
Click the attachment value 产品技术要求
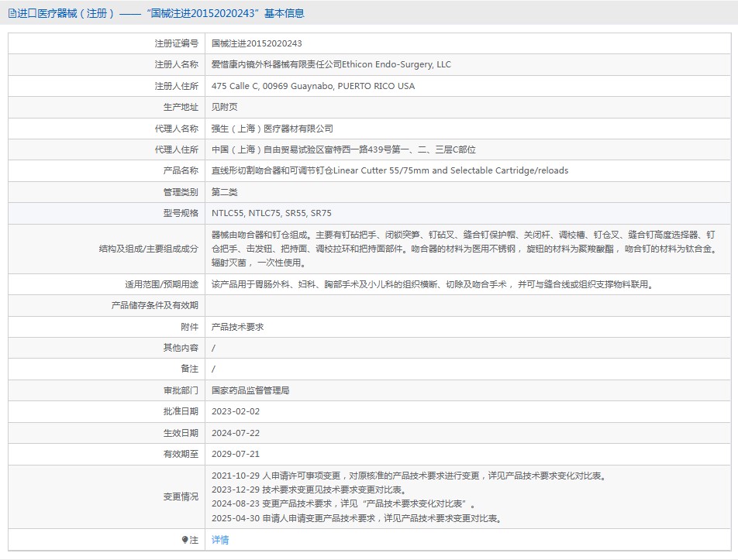point(237,327)
